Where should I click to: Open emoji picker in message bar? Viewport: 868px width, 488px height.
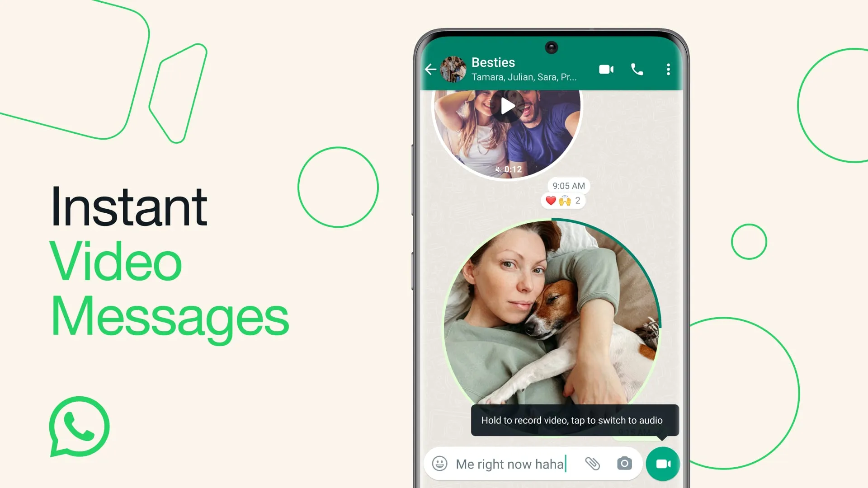(x=440, y=464)
